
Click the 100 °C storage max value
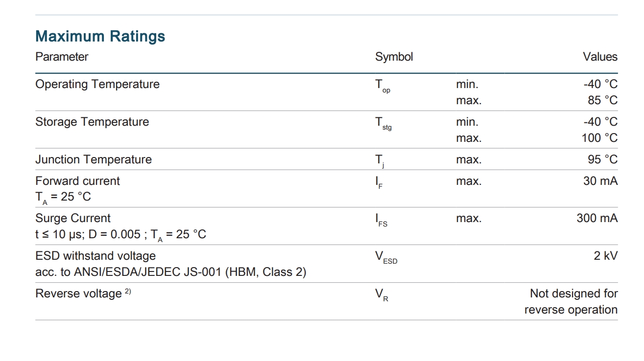pyautogui.click(x=599, y=138)
